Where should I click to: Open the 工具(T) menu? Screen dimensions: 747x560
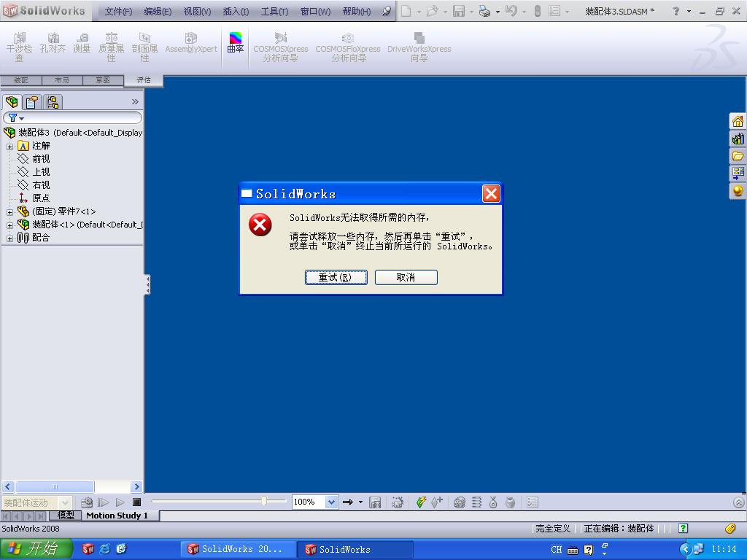coord(274,12)
